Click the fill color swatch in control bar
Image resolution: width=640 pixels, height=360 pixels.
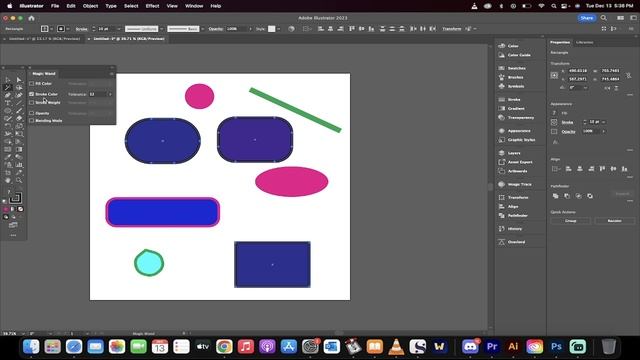[44, 29]
